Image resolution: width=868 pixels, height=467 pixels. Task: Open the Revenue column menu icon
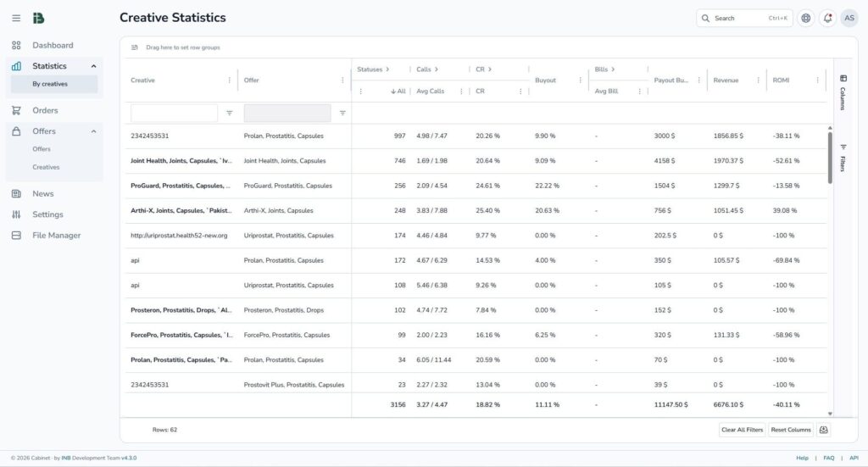tap(759, 81)
